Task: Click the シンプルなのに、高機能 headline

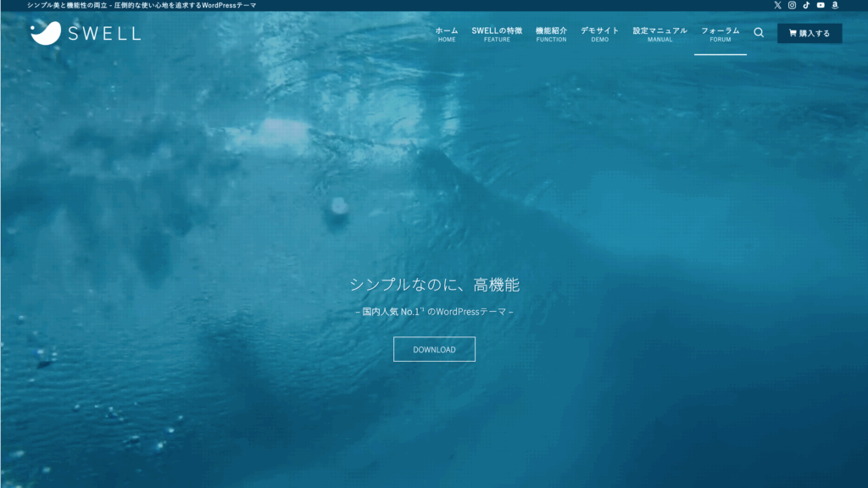Action: [x=434, y=285]
